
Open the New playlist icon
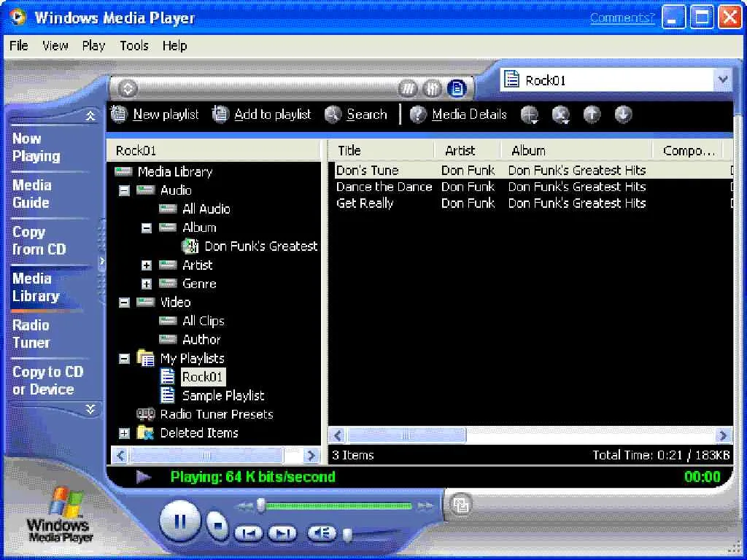[119, 114]
